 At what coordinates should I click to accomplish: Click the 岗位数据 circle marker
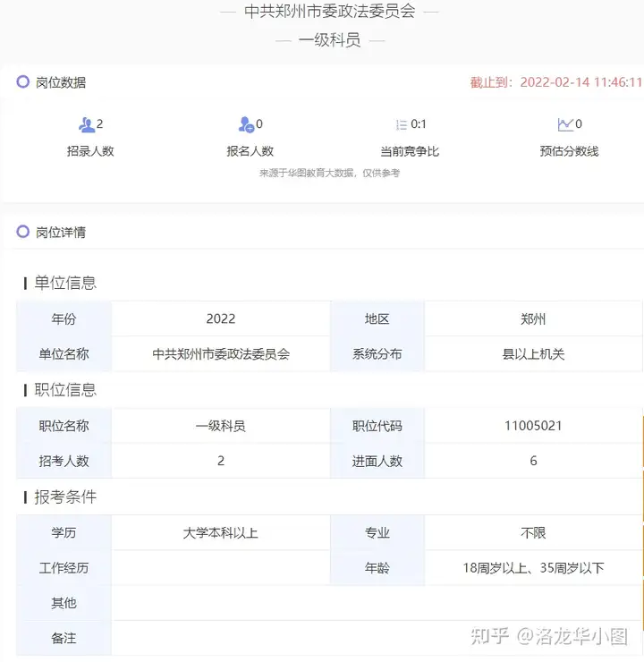22,82
